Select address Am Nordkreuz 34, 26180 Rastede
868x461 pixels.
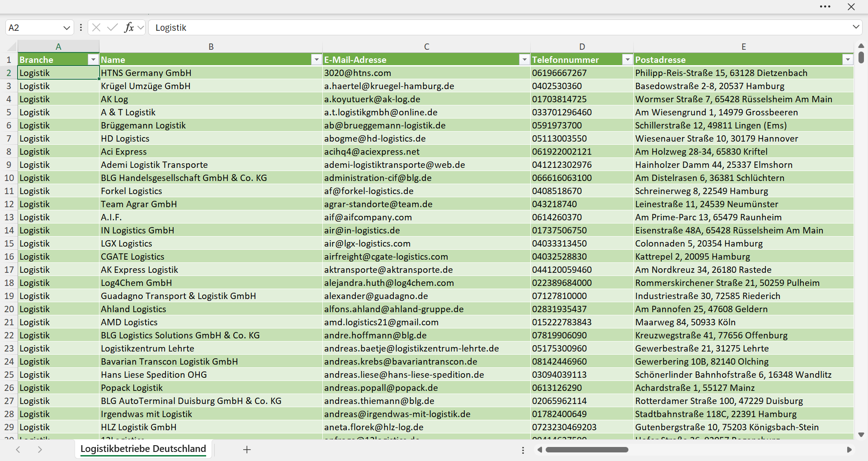744,270
